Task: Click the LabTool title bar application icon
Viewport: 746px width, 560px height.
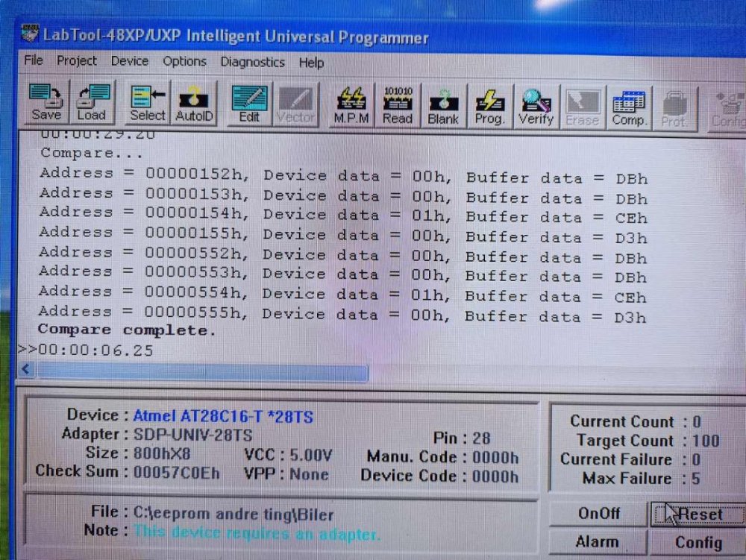Action: [x=30, y=33]
